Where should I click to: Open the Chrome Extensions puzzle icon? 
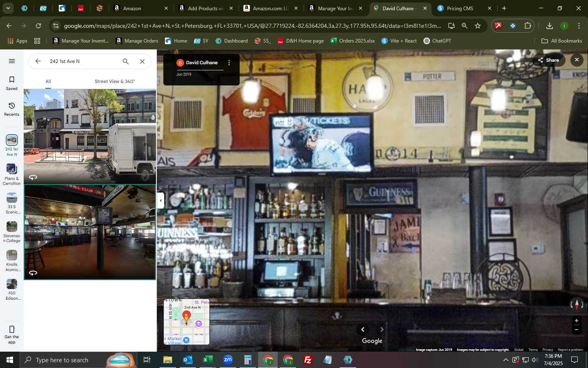pos(528,26)
